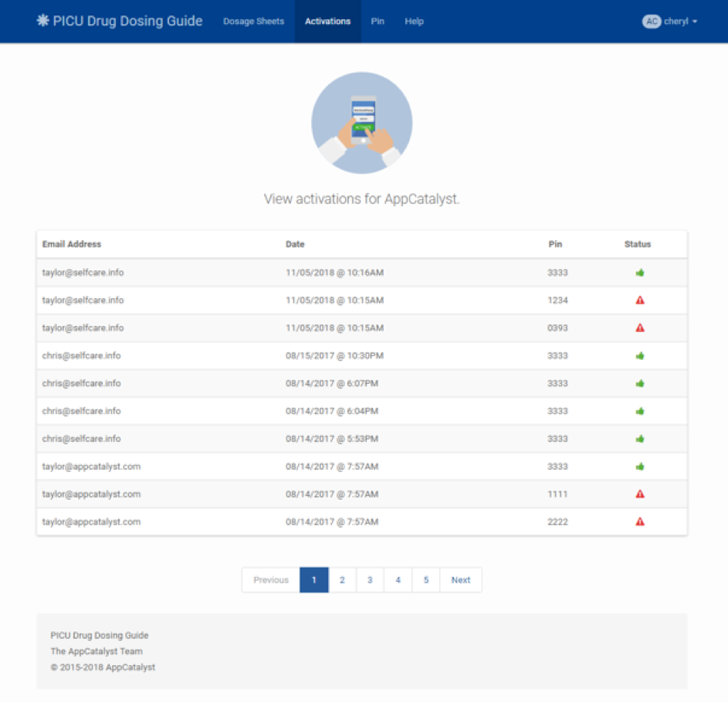The width and height of the screenshot is (728, 703).
Task: Click the Email Address column header
Action: click(72, 244)
